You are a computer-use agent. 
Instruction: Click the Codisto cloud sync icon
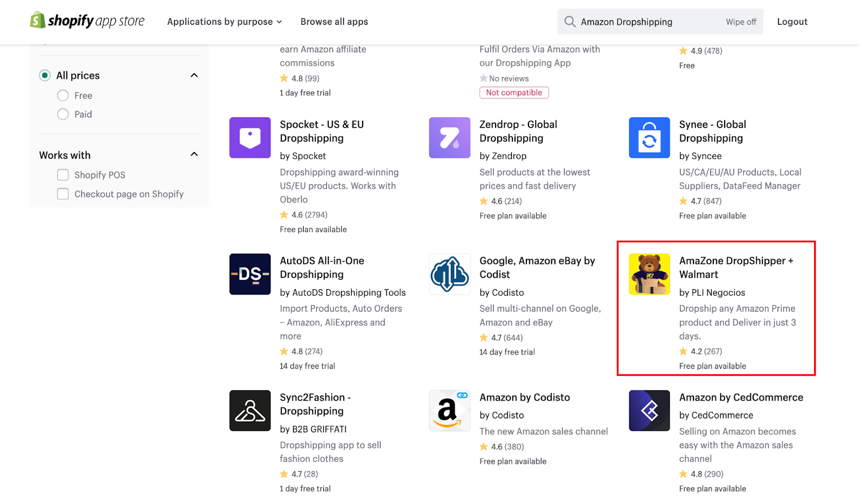tap(449, 274)
